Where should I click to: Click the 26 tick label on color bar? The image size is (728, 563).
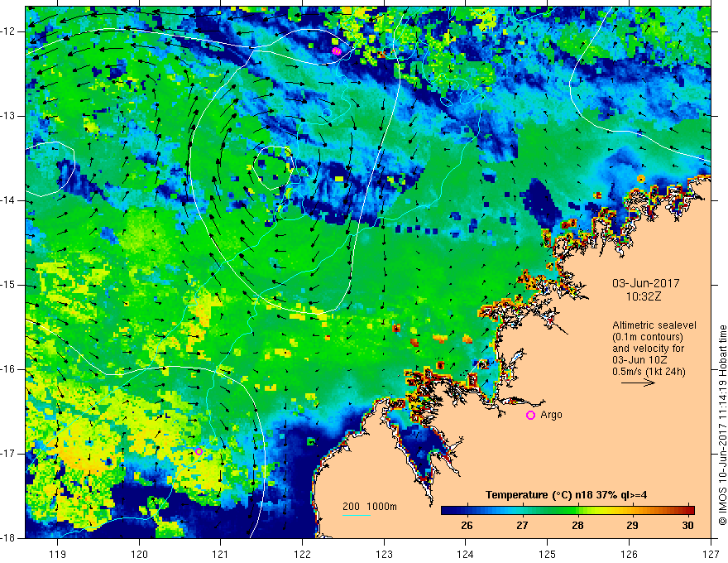tap(467, 526)
